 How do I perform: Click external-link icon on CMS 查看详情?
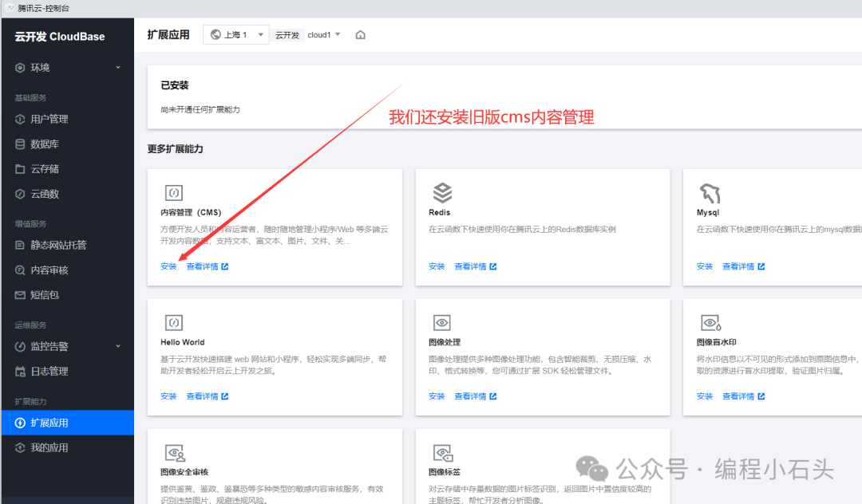click(225, 266)
